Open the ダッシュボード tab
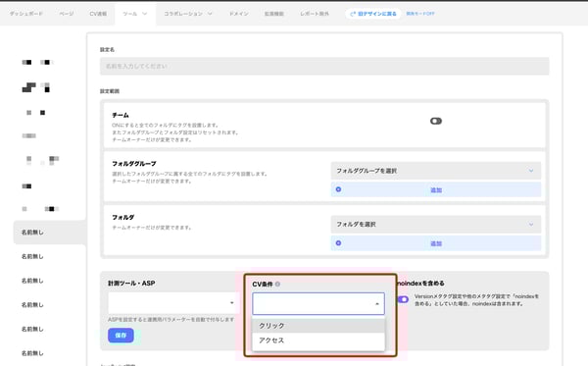588x366 pixels. coord(26,14)
